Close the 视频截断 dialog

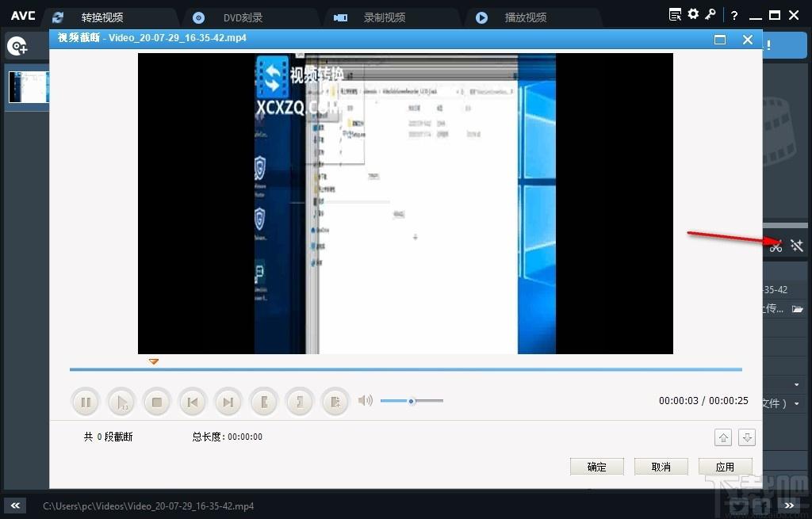(747, 40)
